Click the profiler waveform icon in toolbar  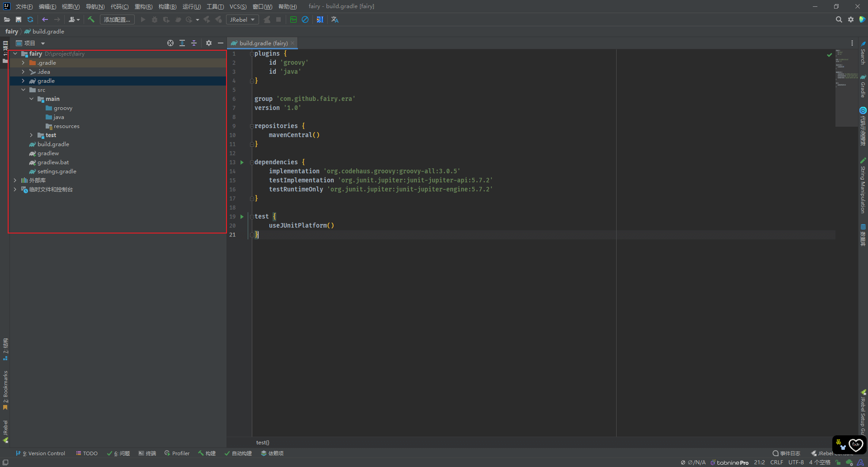pyautogui.click(x=293, y=19)
